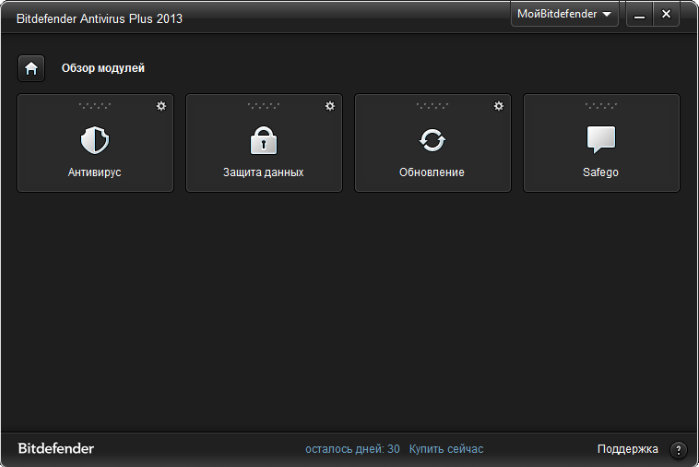Screen dimensions: 699x467
Task: Close the Bitdefender Antivirus Plus window
Action: click(666, 15)
